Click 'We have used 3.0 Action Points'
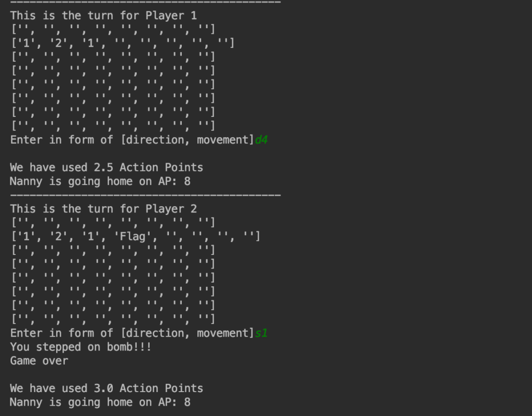This screenshot has width=532, height=416. [107, 388]
